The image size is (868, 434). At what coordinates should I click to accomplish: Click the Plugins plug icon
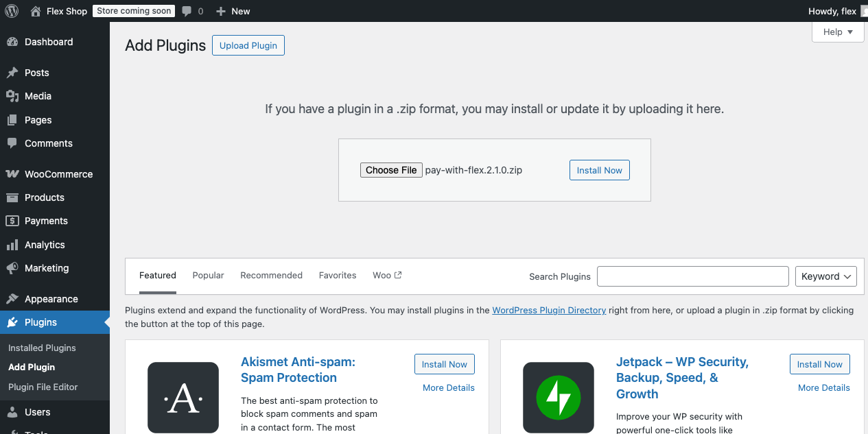pos(12,322)
